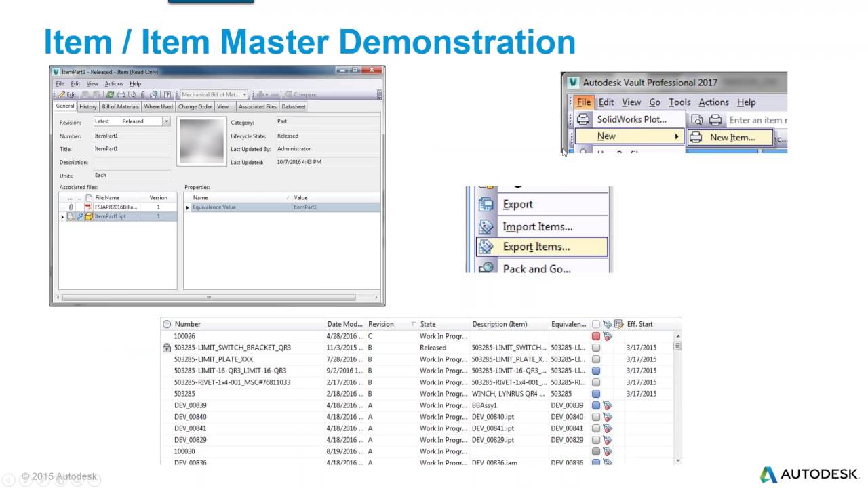Switch to the Bill of Materials tab
This screenshot has height=488, width=868.
[120, 106]
